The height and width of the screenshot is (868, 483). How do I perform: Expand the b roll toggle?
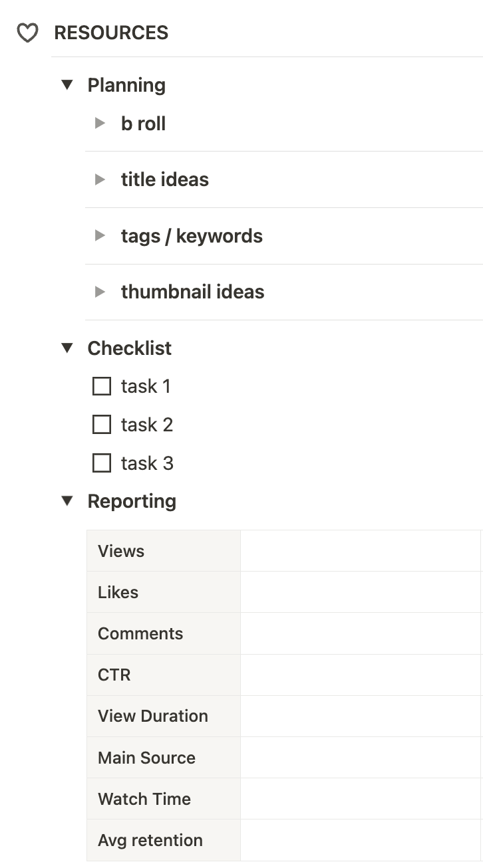[100, 124]
